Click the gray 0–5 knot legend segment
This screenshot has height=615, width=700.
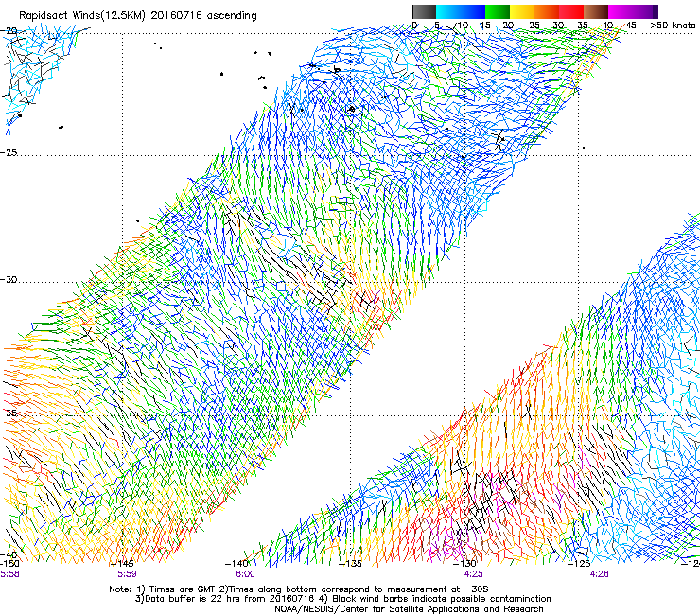424,11
